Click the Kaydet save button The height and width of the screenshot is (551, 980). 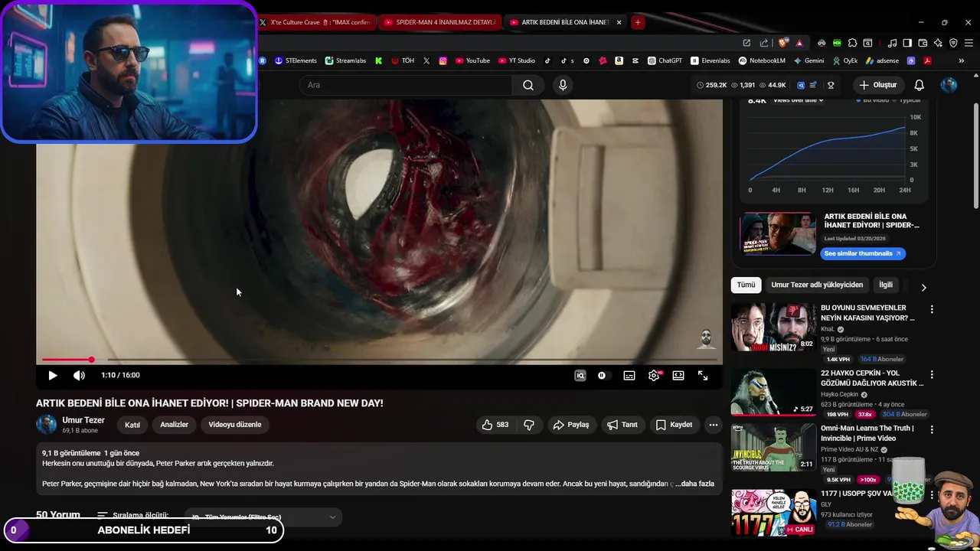point(674,425)
